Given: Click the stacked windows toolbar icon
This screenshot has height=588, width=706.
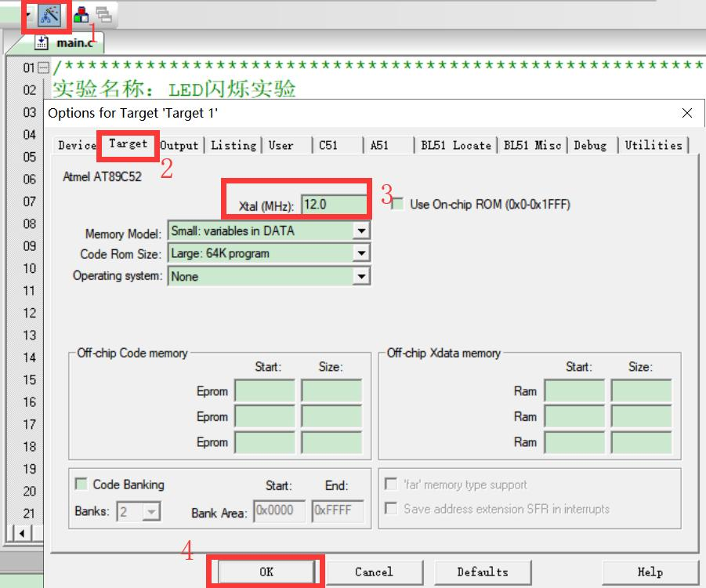Looking at the screenshot, I should click(x=103, y=14).
